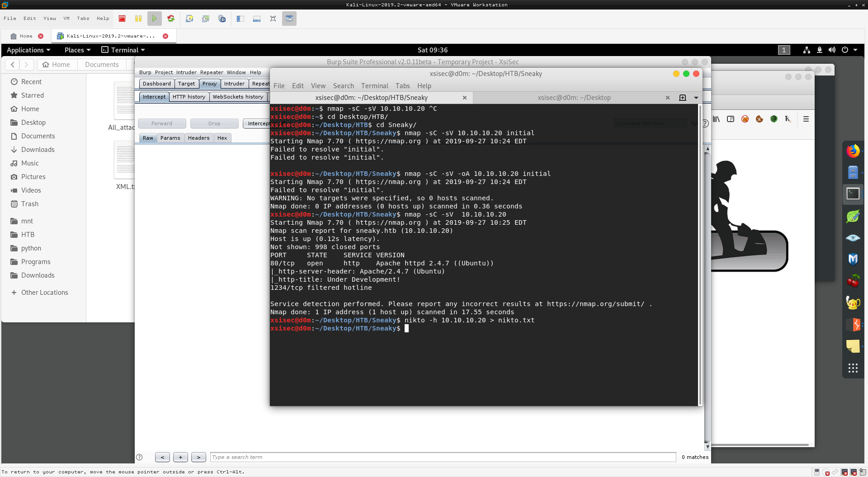Open the system power dropdown arrow
This screenshot has width=868, height=477.
(x=855, y=50)
